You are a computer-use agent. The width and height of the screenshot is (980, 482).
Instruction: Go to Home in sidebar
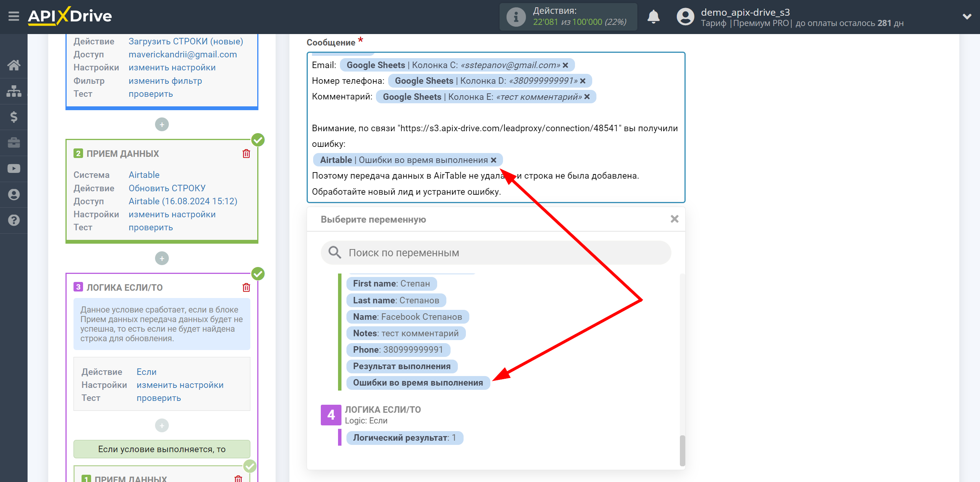(14, 65)
